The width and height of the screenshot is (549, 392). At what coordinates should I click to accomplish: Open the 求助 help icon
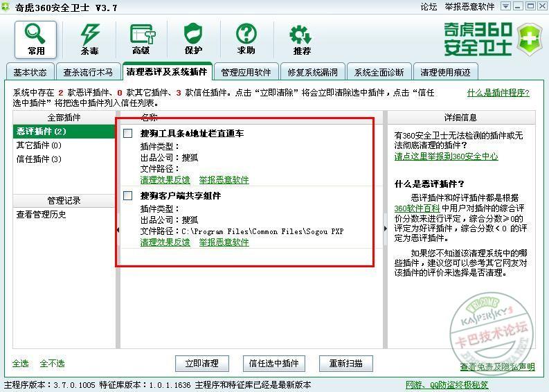(x=246, y=39)
